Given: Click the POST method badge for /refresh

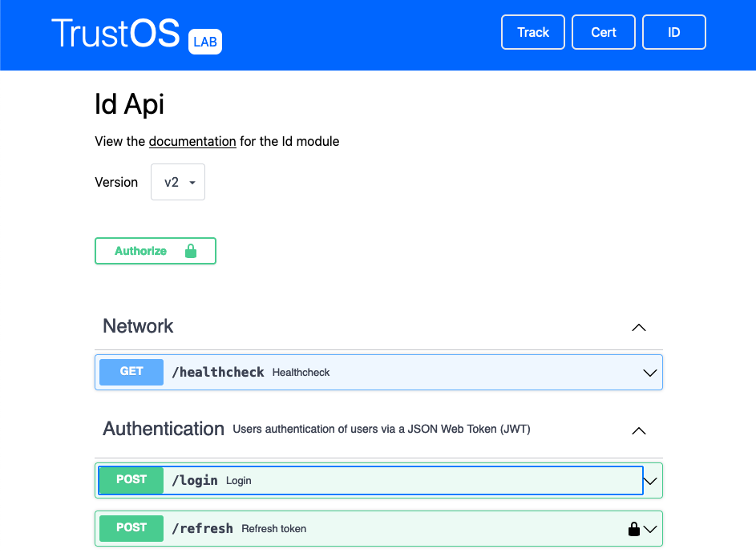Looking at the screenshot, I should point(131,528).
